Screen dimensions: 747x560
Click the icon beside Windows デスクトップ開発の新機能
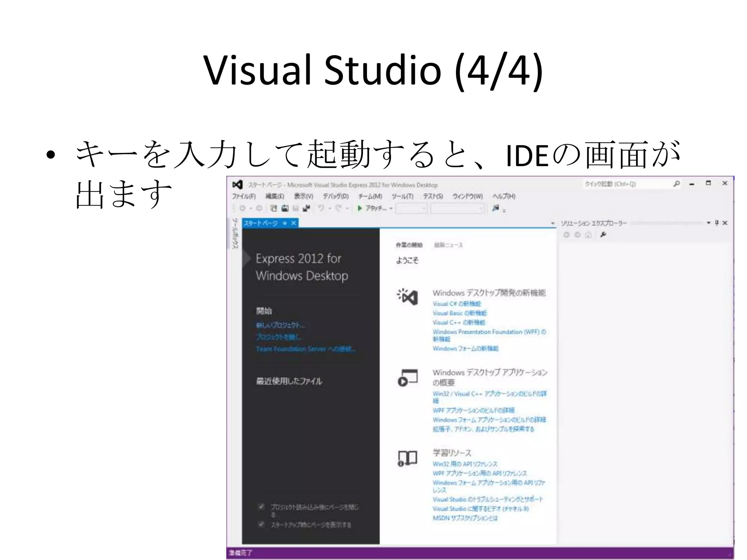click(x=407, y=297)
